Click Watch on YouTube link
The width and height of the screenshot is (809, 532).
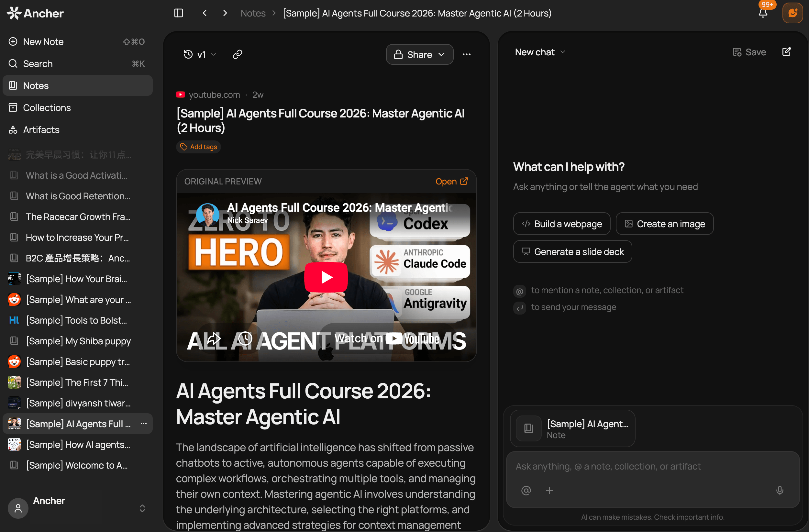[x=386, y=338]
